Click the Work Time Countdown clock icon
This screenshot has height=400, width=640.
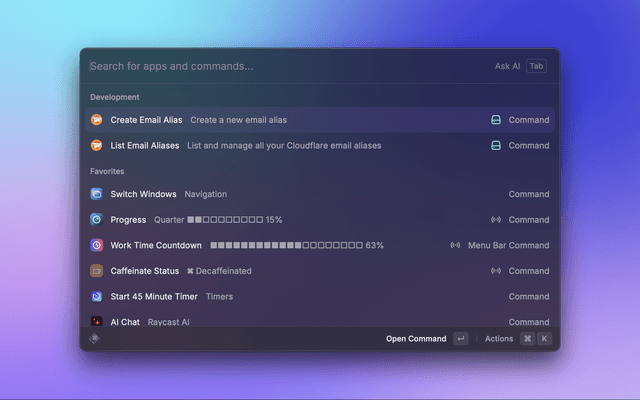click(97, 245)
